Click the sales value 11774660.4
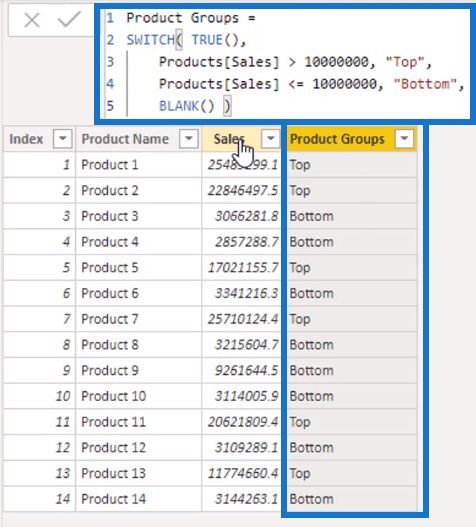 tap(242, 473)
